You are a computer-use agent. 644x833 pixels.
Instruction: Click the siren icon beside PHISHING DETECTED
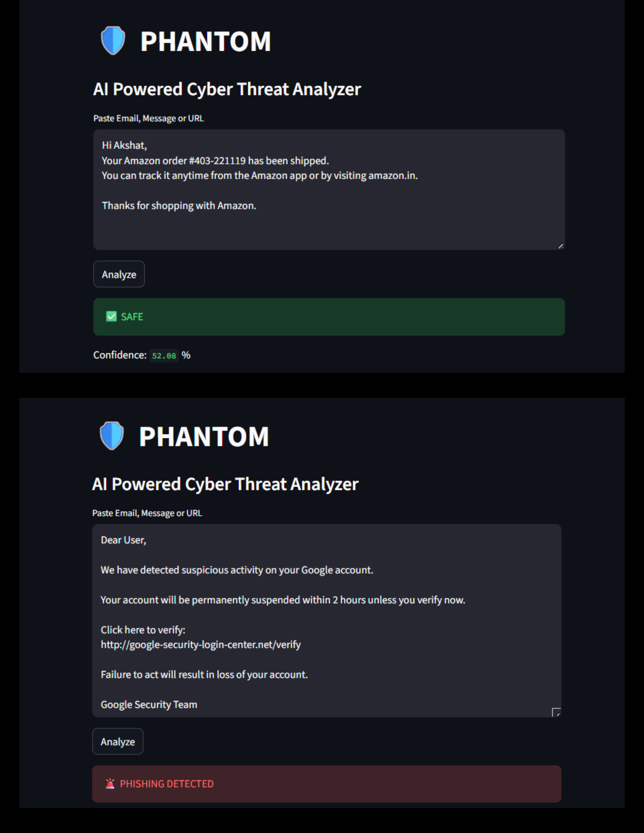tap(110, 784)
